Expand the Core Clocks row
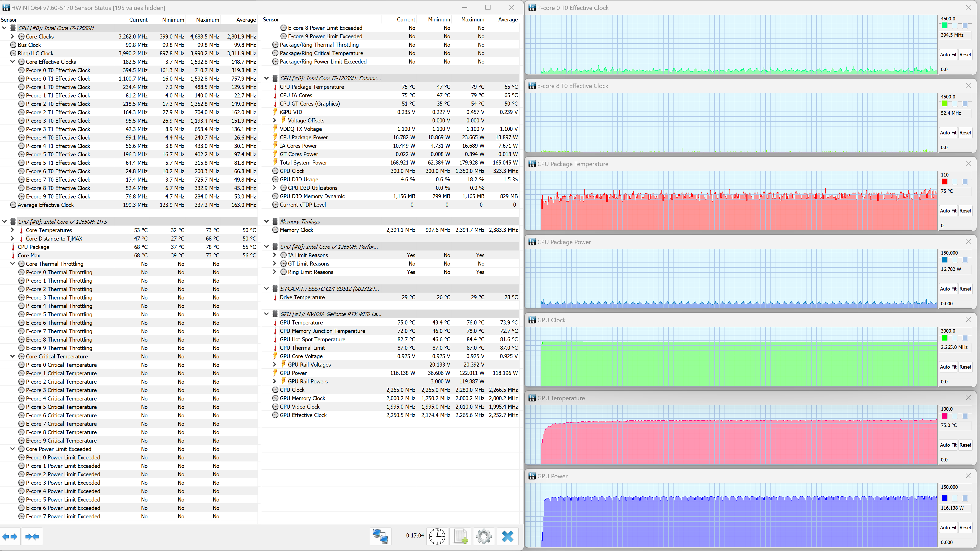Image resolution: width=980 pixels, height=551 pixels. [13, 36]
